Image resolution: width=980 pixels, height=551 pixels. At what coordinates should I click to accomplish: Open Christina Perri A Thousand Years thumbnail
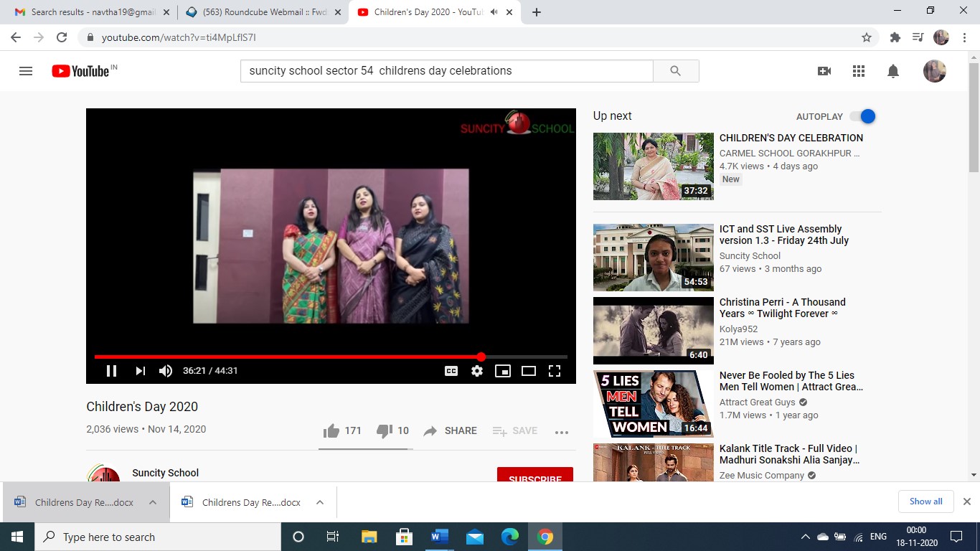click(x=654, y=331)
